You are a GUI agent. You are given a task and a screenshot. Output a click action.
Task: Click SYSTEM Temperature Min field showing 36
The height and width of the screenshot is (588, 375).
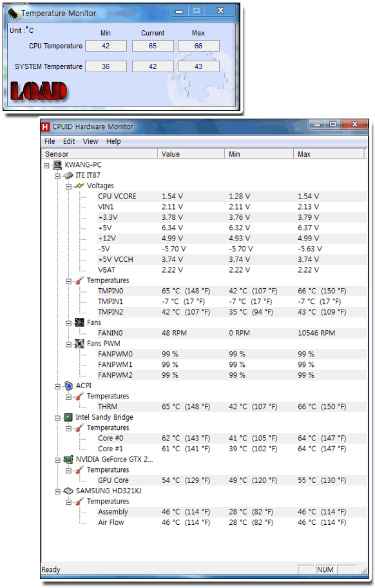(106, 66)
